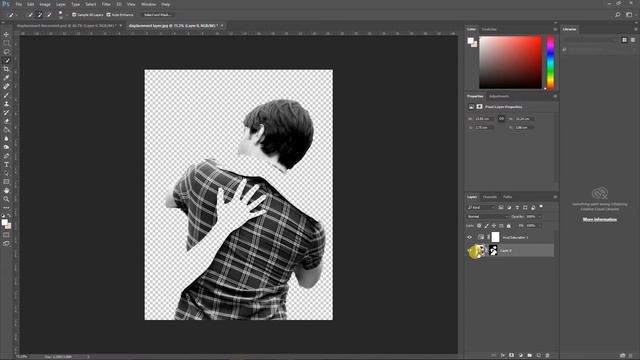
Task: Toggle Lock position icon
Action: coord(494,226)
